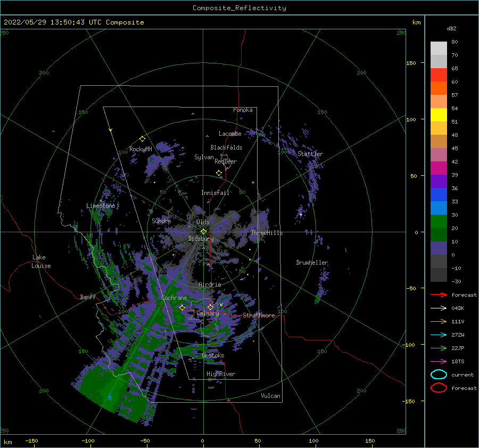This screenshot has height=448, width=479.
Task: Click the HighRiver label
Action: pos(221,374)
